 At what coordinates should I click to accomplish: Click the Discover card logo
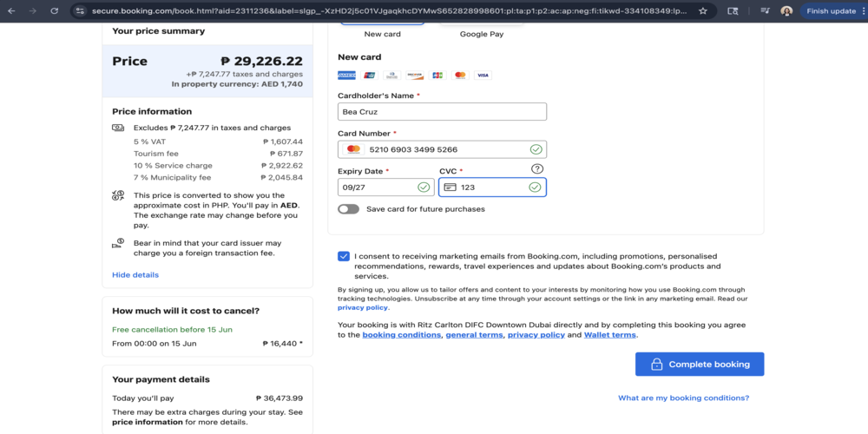click(x=415, y=76)
